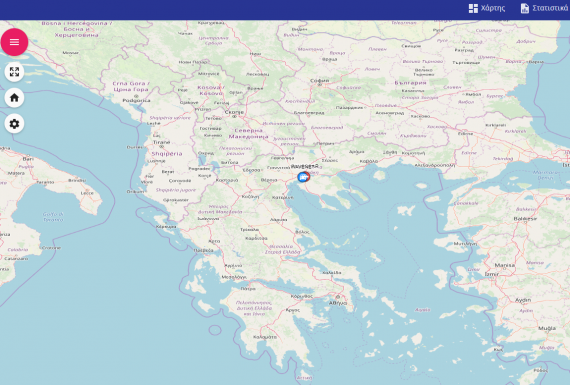The image size is (570, 385).
Task: Click the Shqipëria country label
Action: [x=167, y=154]
